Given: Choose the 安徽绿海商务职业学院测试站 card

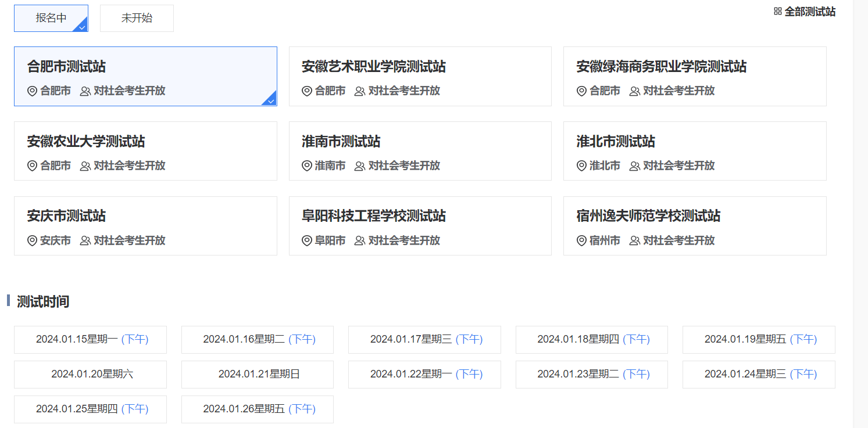Looking at the screenshot, I should pos(695,76).
